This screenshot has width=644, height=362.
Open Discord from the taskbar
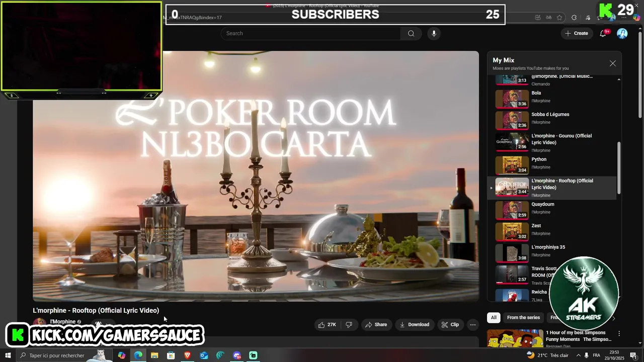click(x=237, y=355)
